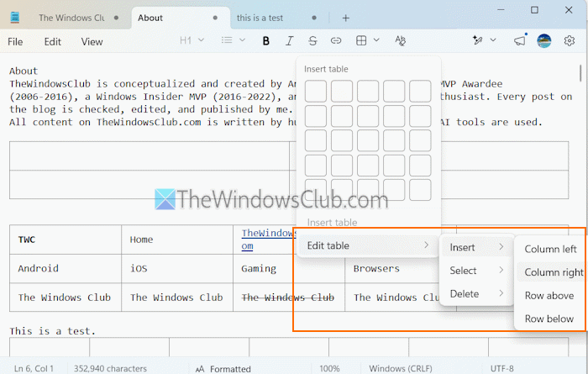Click the Android table cell
This screenshot has width=588, height=374.
click(66, 269)
